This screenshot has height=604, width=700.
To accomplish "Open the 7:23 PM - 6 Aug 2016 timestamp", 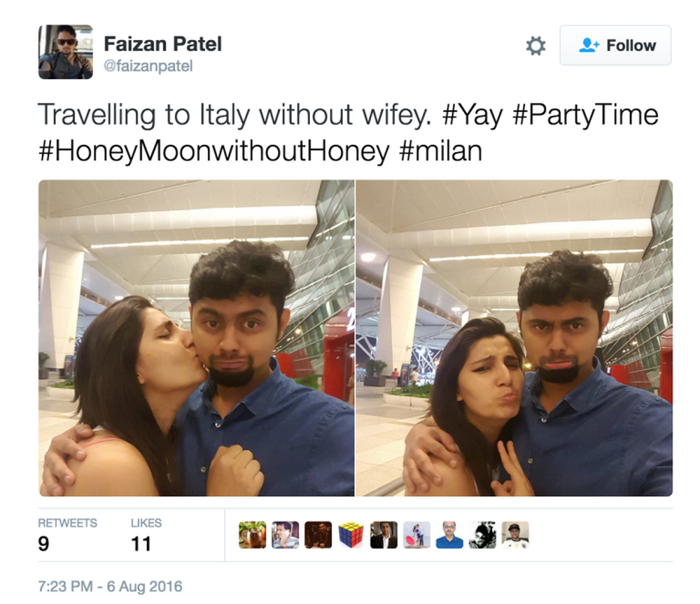I will [x=111, y=586].
